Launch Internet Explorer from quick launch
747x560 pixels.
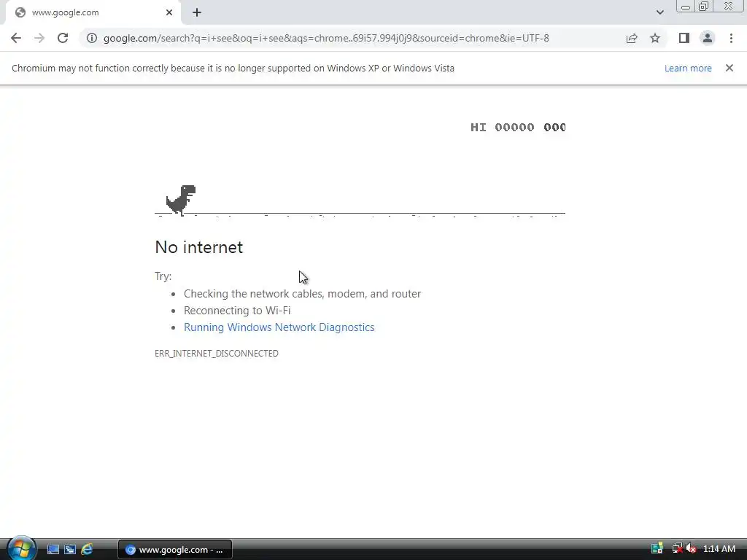(88, 549)
